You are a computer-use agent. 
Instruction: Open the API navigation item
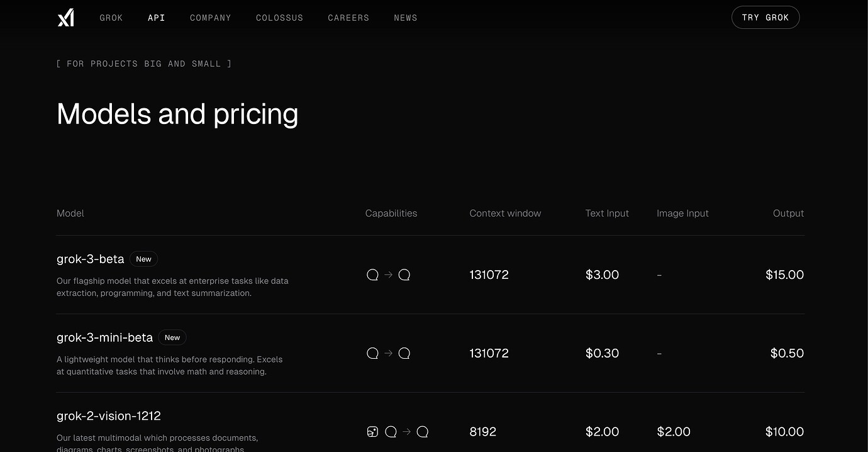pos(157,18)
